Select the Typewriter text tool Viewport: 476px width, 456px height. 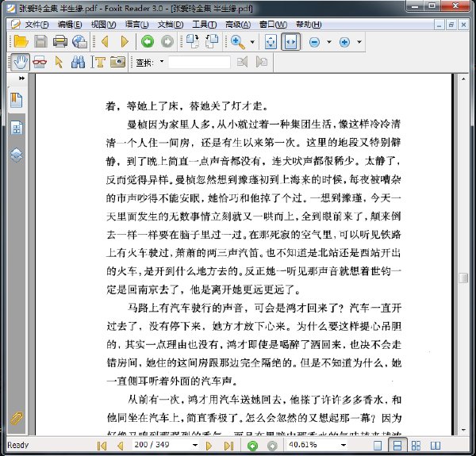coord(98,62)
